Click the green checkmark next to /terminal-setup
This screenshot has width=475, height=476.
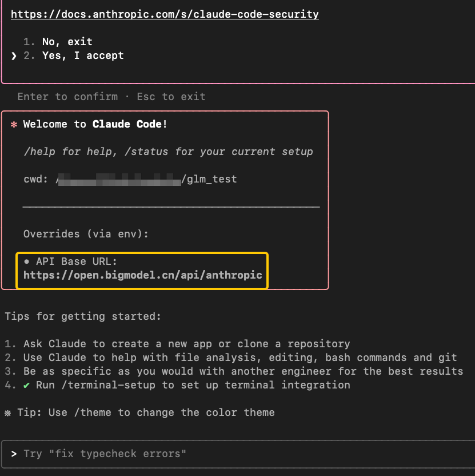pyautogui.click(x=26, y=386)
